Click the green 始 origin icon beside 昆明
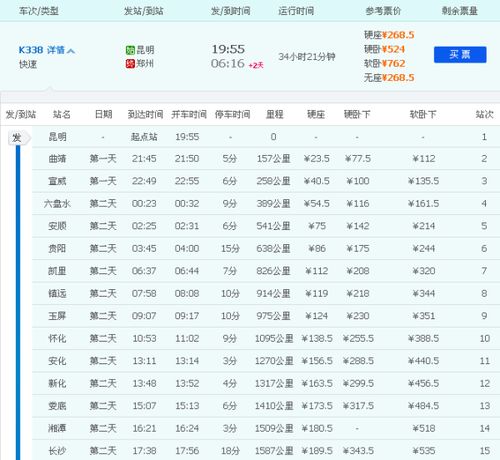Screen dimensions: 500x460 tap(130, 50)
